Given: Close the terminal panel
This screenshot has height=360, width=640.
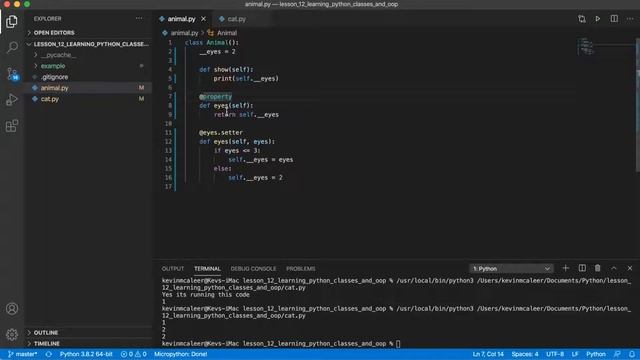Looking at the screenshot, I should (630, 268).
